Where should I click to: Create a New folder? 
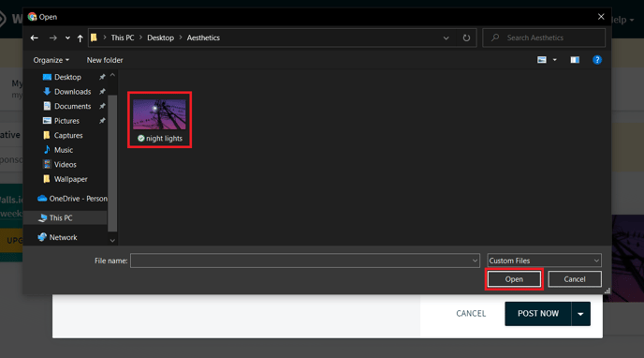pyautogui.click(x=105, y=60)
